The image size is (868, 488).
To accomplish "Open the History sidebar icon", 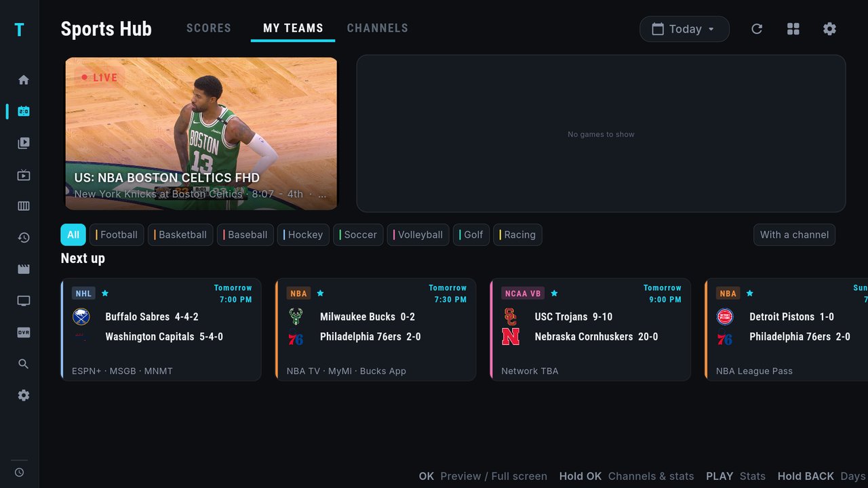I will (x=24, y=238).
